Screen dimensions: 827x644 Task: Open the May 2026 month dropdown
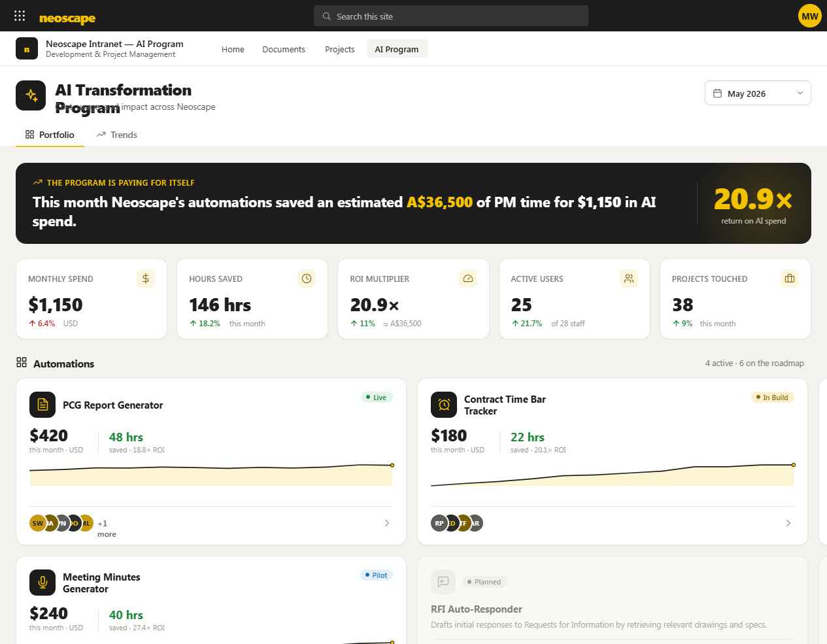coord(758,93)
